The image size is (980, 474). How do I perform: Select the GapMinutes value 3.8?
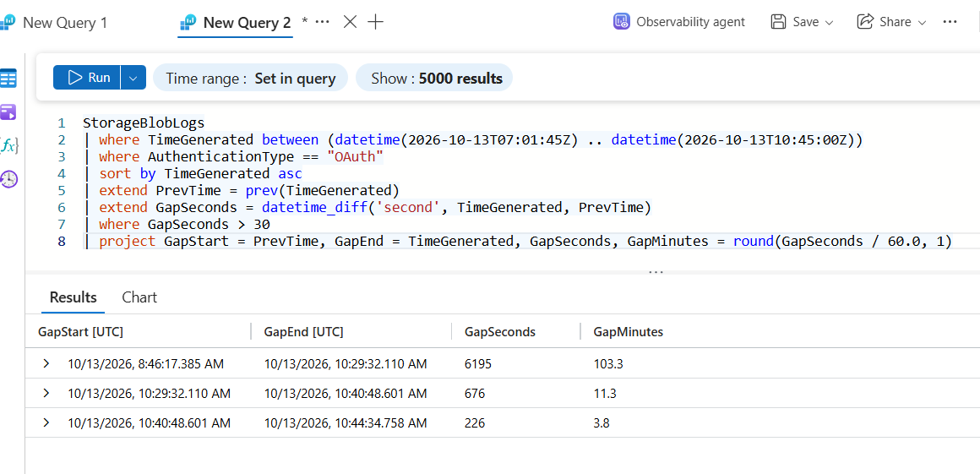click(602, 423)
